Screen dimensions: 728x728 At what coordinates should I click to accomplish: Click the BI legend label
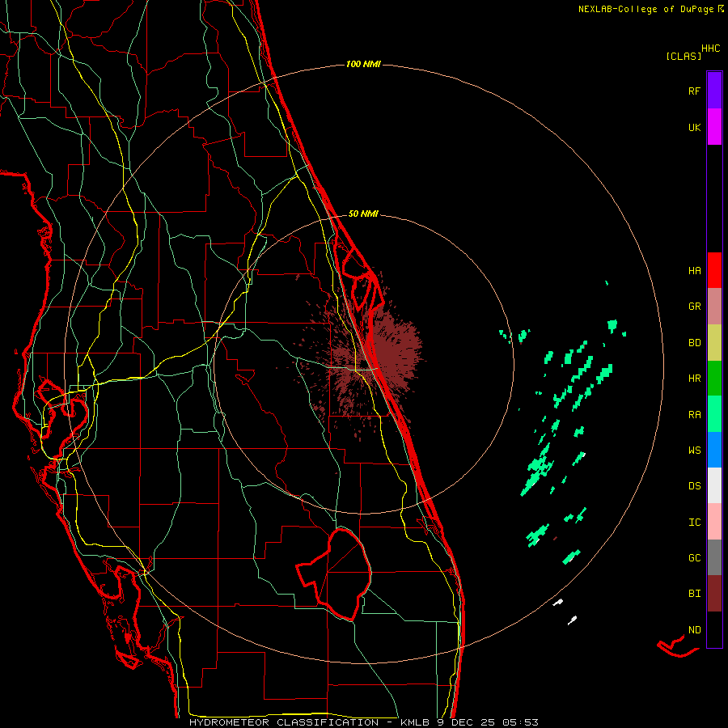(694, 594)
